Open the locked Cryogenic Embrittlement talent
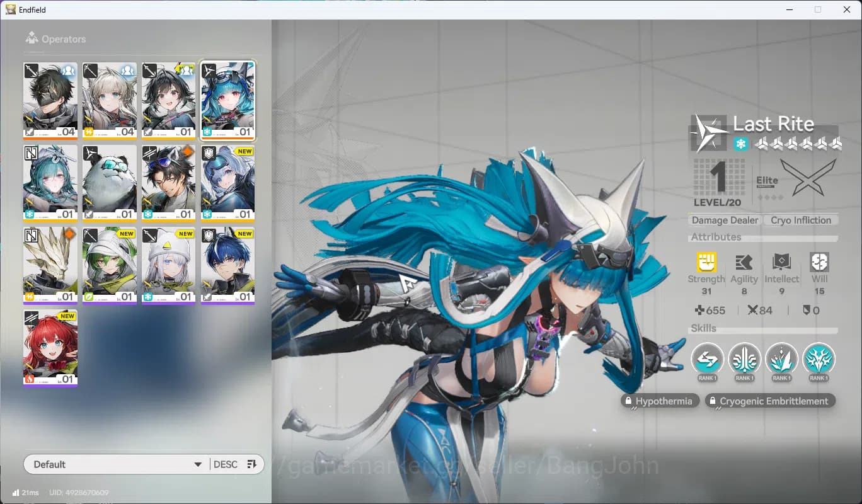The image size is (862, 504). click(769, 401)
